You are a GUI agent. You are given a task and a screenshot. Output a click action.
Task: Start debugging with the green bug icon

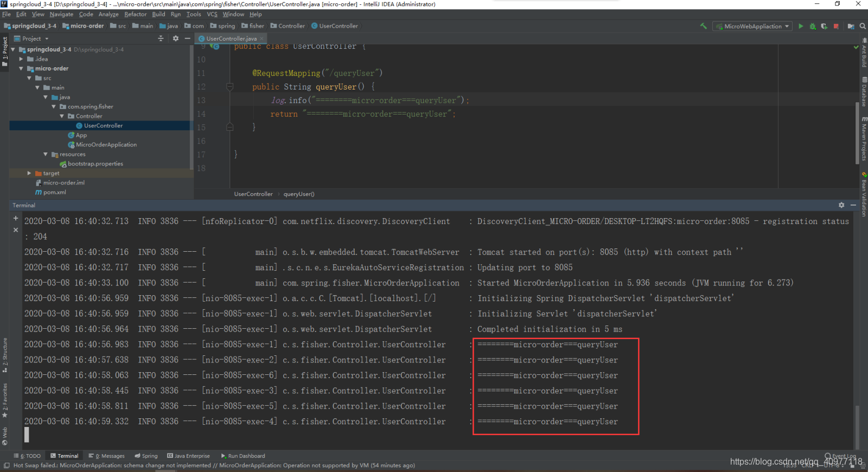coord(813,26)
